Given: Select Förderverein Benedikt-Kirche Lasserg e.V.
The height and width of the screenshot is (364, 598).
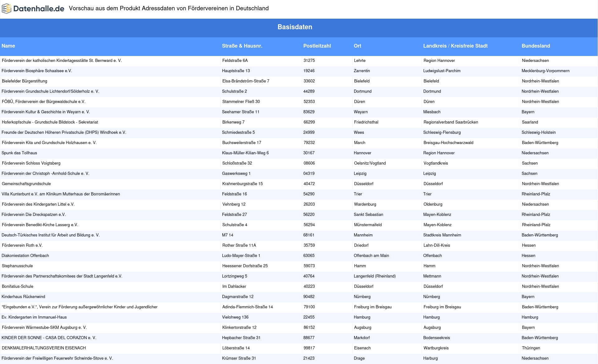Looking at the screenshot, I should [40, 225].
